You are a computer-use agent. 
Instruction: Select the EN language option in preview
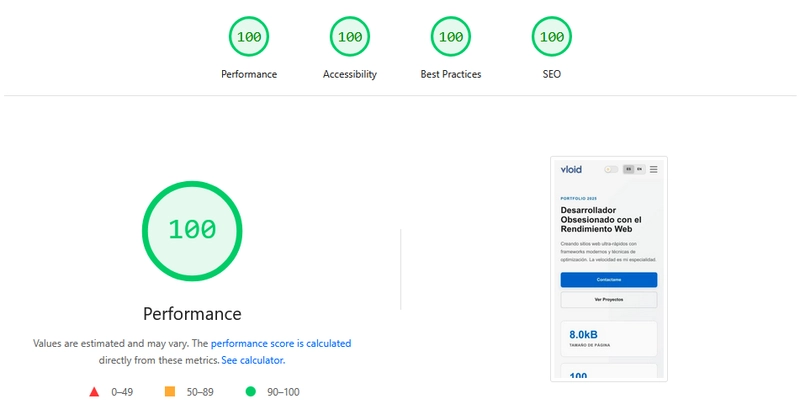(639, 169)
